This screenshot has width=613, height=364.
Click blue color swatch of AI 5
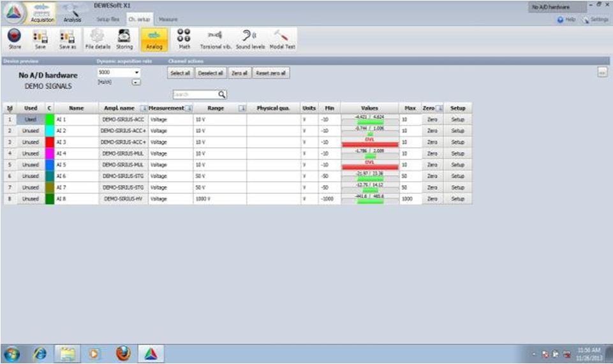[50, 165]
